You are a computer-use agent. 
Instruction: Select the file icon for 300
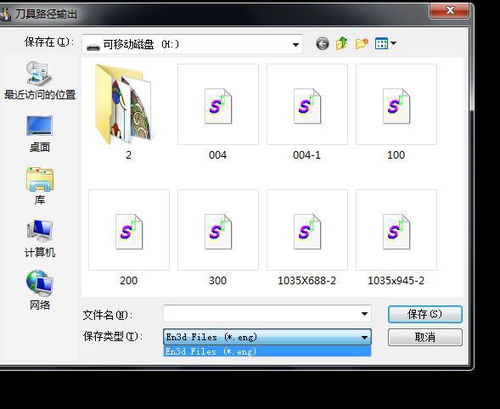tap(218, 232)
